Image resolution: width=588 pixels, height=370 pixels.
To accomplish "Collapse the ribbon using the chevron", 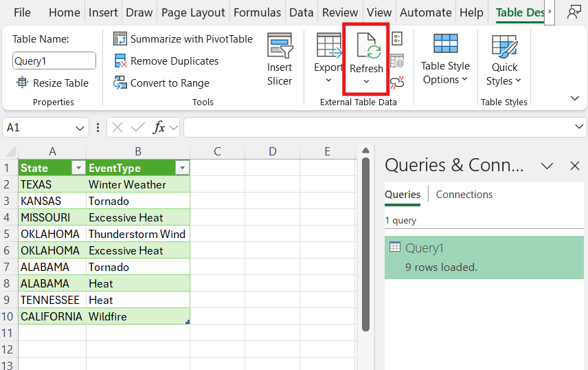I will (575, 98).
